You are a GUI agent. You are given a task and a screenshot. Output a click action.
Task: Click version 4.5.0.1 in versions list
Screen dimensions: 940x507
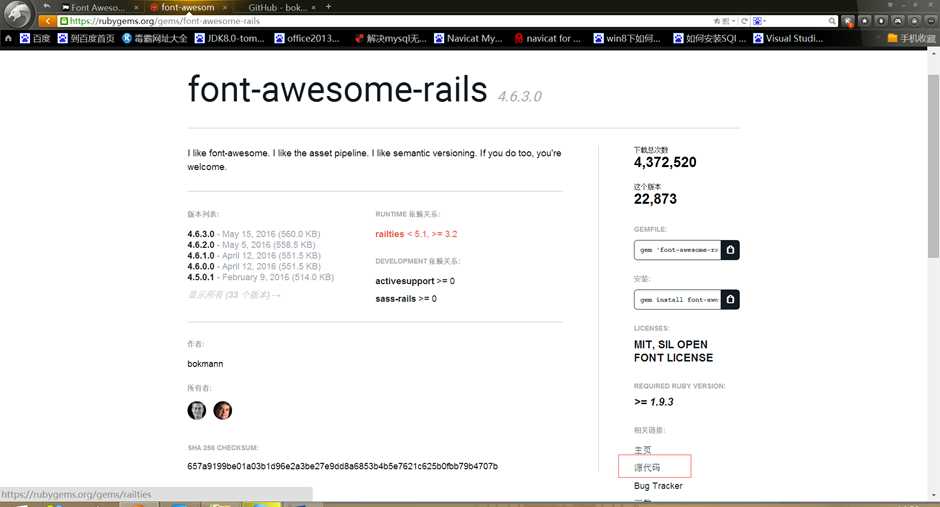pos(200,277)
